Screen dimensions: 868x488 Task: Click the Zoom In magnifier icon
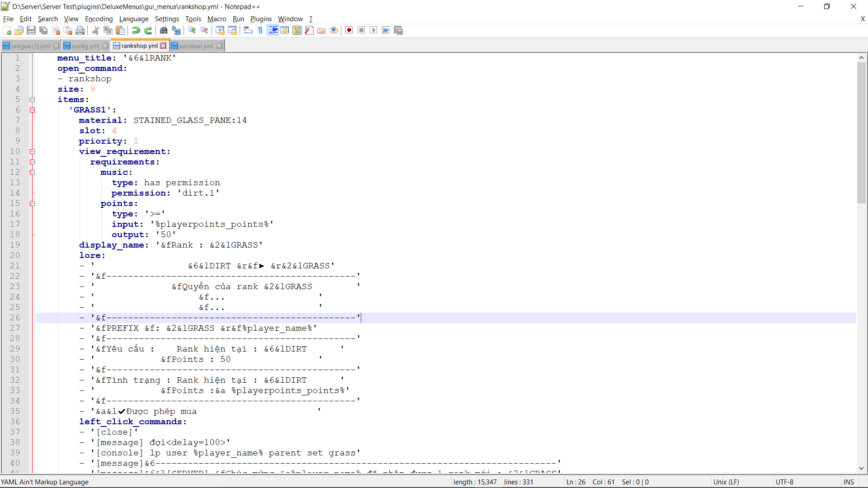point(192,30)
